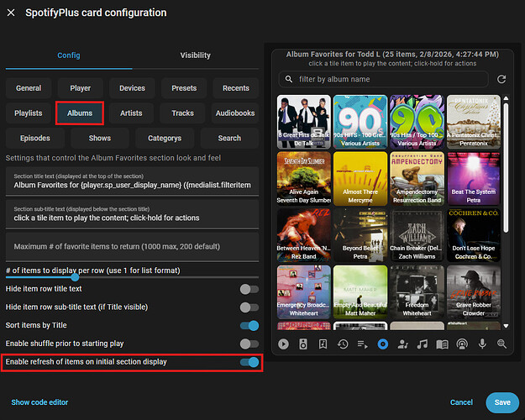Toggle Hide item row sub-title text
Image resolution: width=525 pixels, height=420 pixels.
point(249,307)
